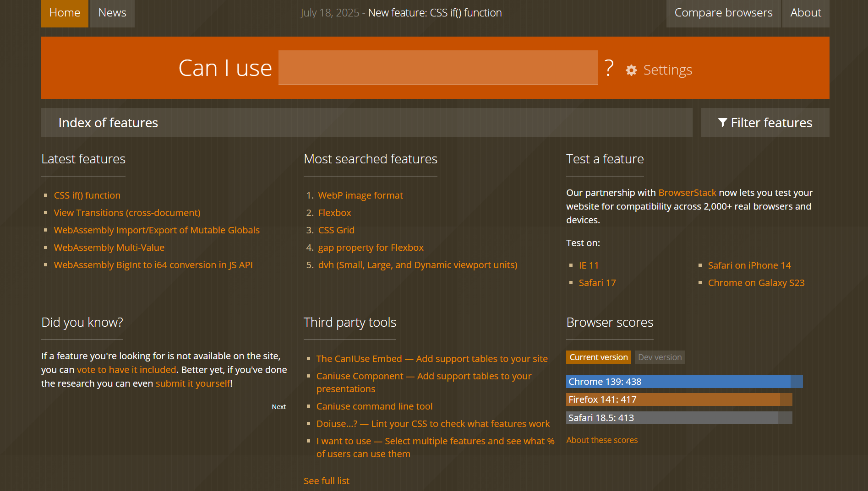
Task: Focus the Can I use search field
Action: [438, 68]
